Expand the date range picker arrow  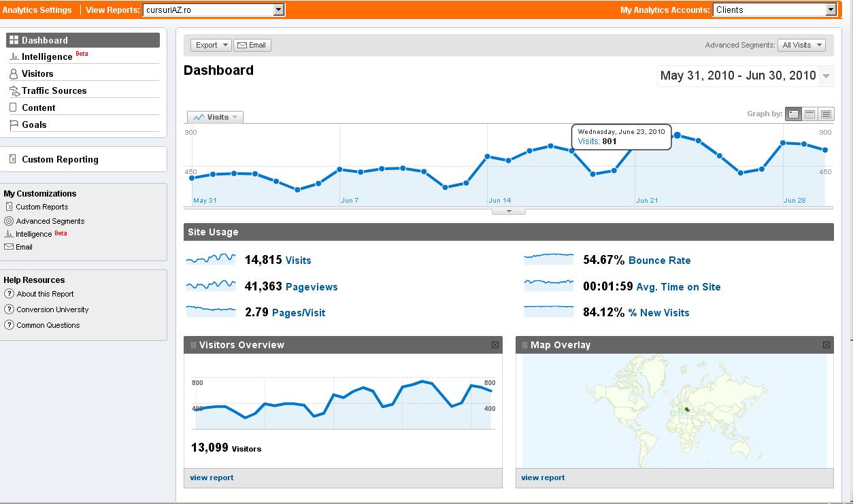[x=826, y=76]
